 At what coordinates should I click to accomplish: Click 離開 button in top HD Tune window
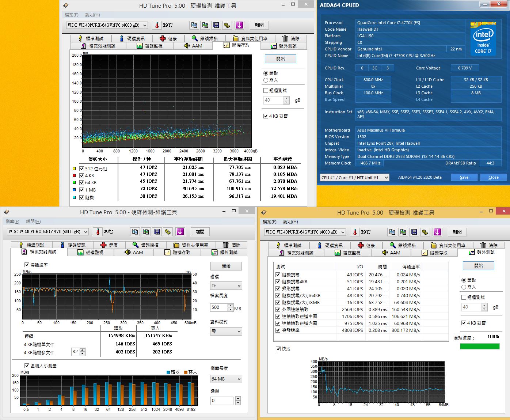(259, 25)
